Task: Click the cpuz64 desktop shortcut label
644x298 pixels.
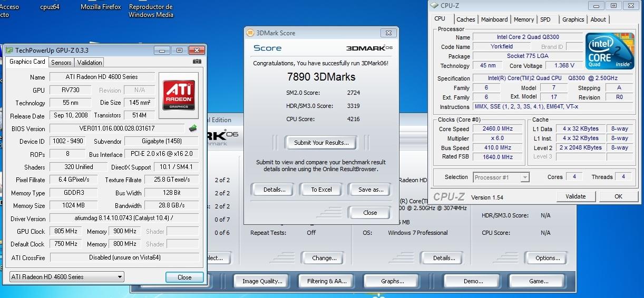Action: 50,7
